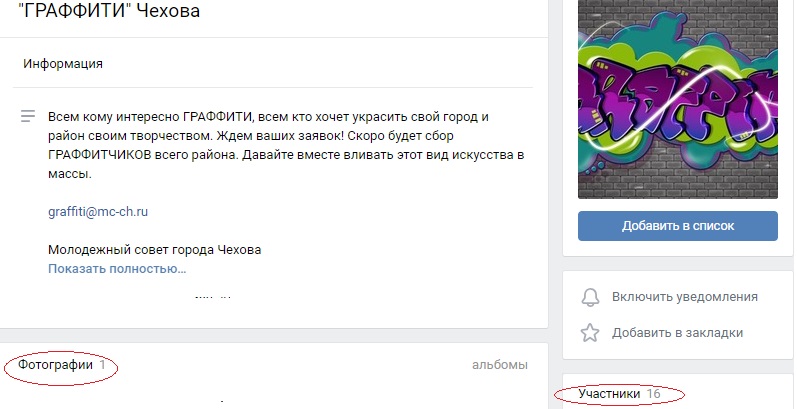
Task: Click the group description paragraph text
Action: click(x=286, y=145)
